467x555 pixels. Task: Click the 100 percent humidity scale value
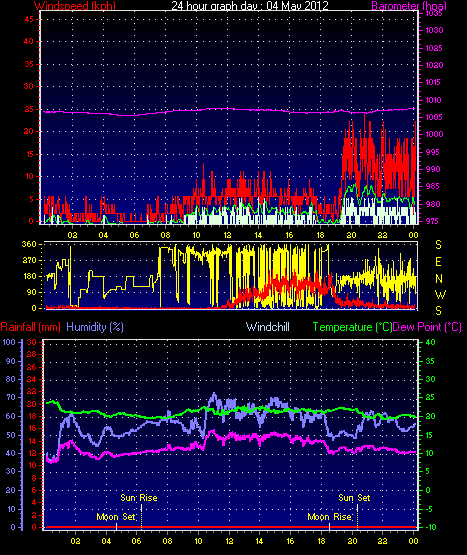(9, 342)
